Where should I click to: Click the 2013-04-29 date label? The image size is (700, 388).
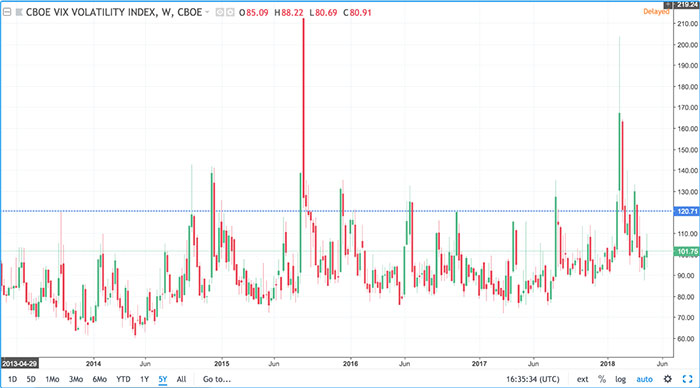pos(19,363)
